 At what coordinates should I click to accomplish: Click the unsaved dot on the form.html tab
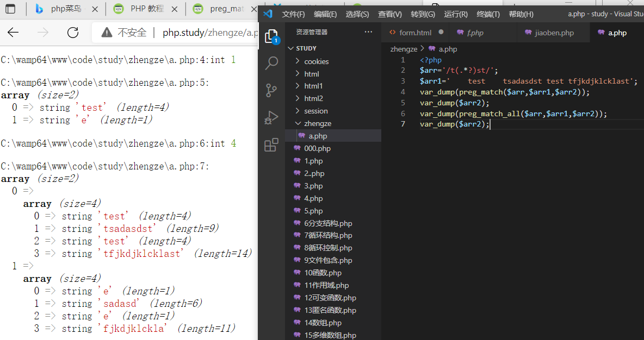[x=441, y=33]
